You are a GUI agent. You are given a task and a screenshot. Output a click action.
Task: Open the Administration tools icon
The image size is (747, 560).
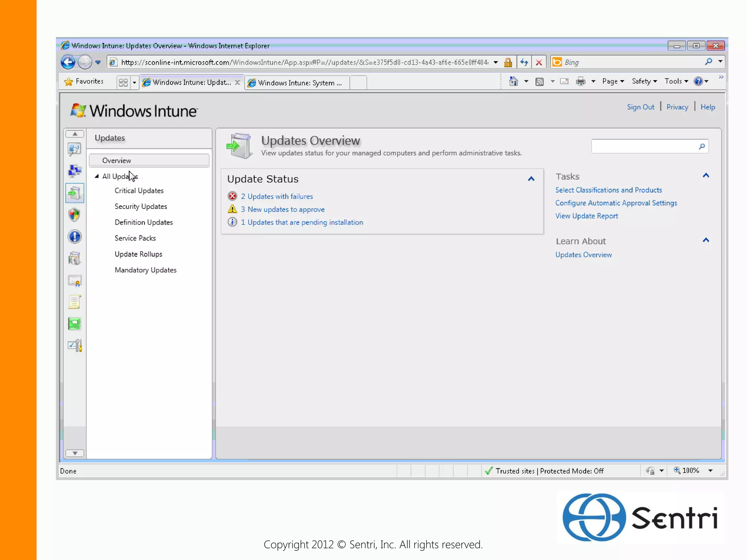pyautogui.click(x=74, y=346)
